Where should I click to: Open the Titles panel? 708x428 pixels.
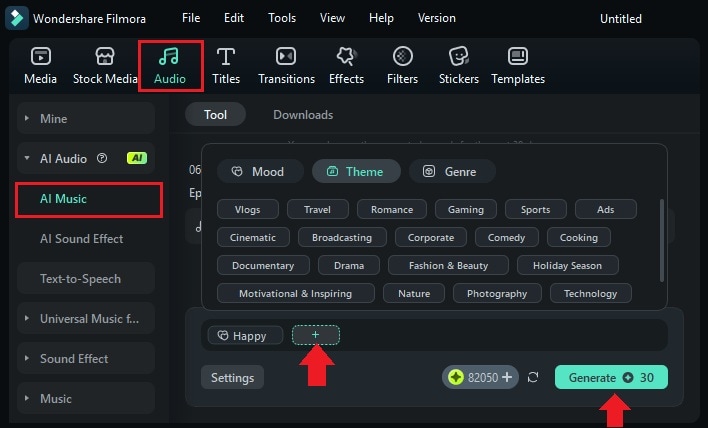[x=226, y=66]
